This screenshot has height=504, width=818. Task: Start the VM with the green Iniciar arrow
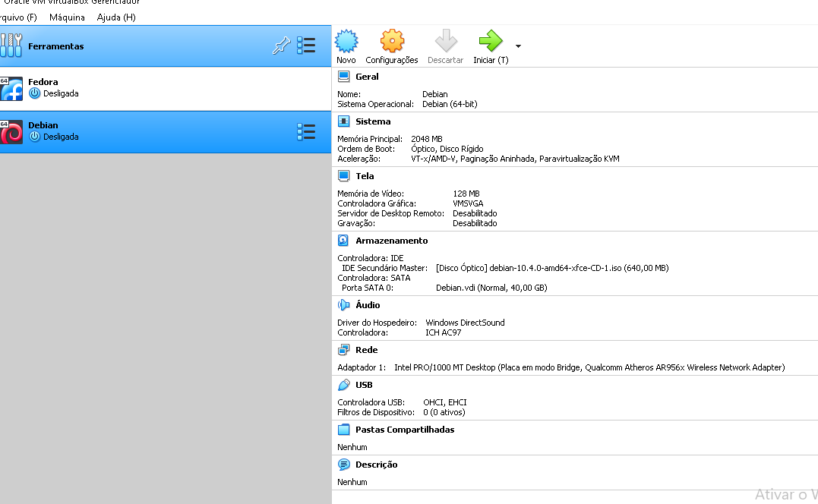pyautogui.click(x=491, y=41)
